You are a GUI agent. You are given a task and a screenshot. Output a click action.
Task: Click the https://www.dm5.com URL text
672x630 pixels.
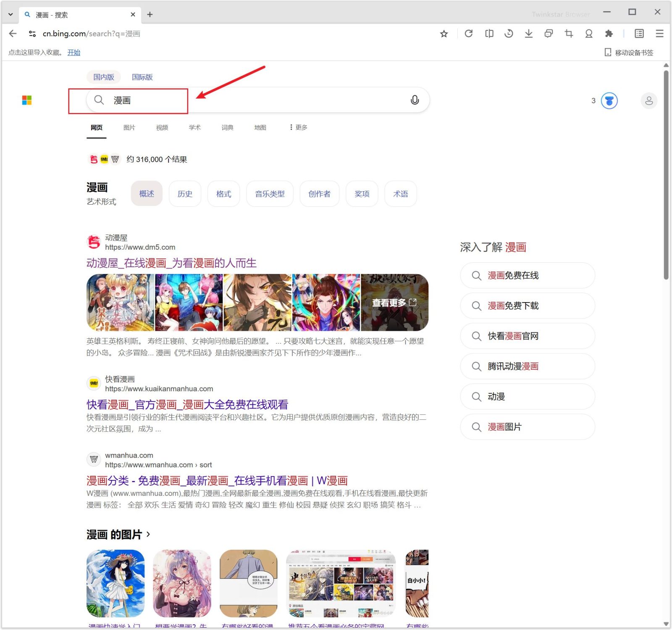pyautogui.click(x=140, y=247)
